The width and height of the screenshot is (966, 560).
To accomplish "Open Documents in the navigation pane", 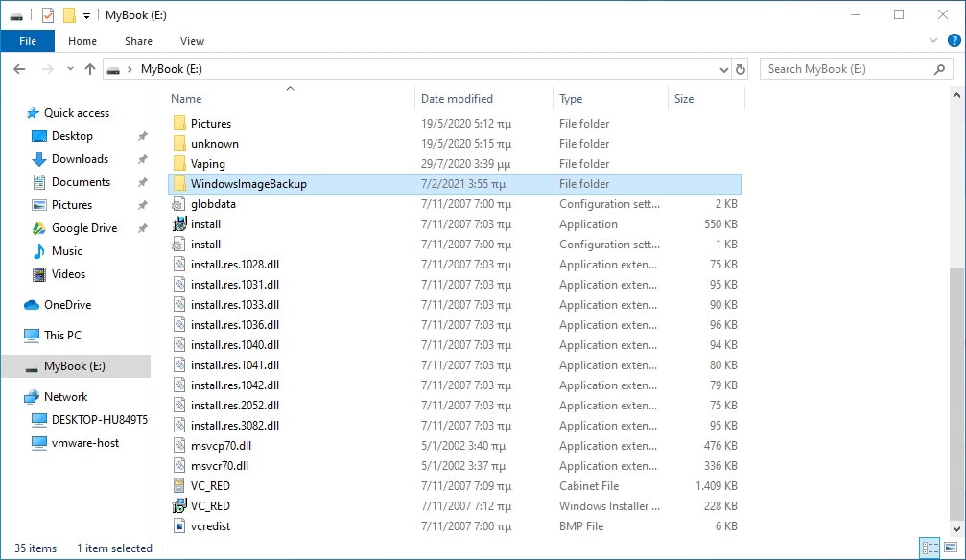I will (81, 182).
